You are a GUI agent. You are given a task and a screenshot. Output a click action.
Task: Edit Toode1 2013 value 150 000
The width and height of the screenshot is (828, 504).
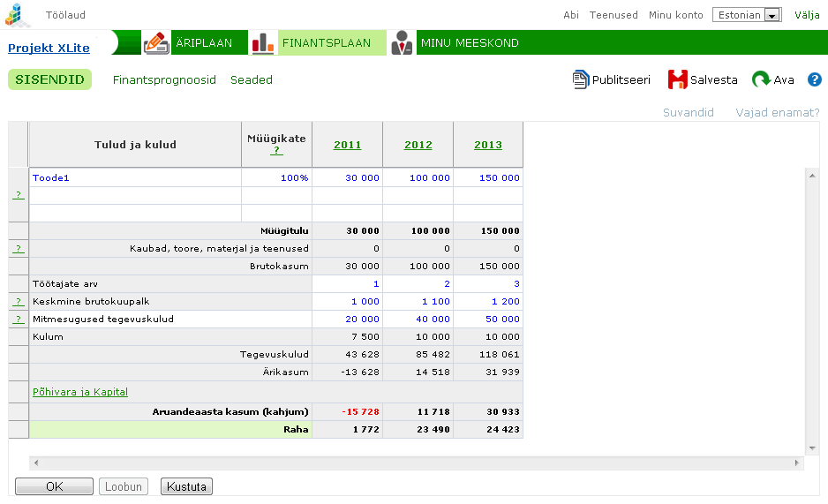(488, 177)
